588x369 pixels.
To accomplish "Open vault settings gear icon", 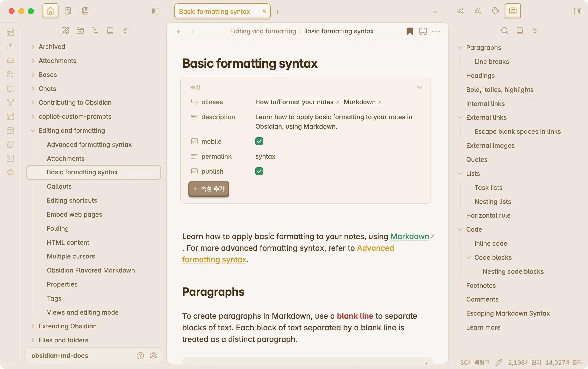I will (153, 355).
